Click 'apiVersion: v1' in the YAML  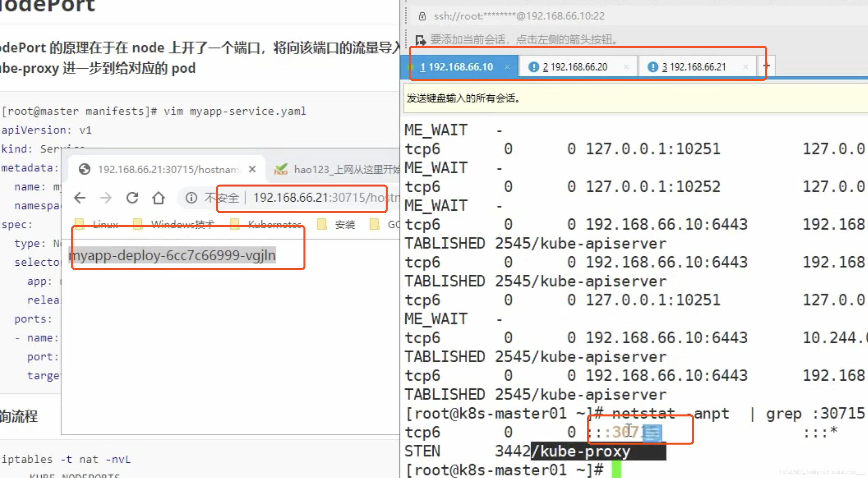point(46,130)
